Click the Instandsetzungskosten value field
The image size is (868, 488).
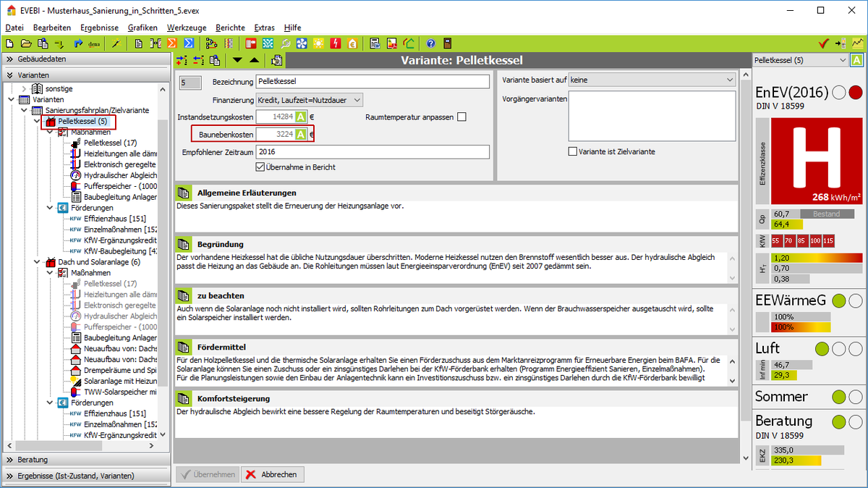click(275, 117)
